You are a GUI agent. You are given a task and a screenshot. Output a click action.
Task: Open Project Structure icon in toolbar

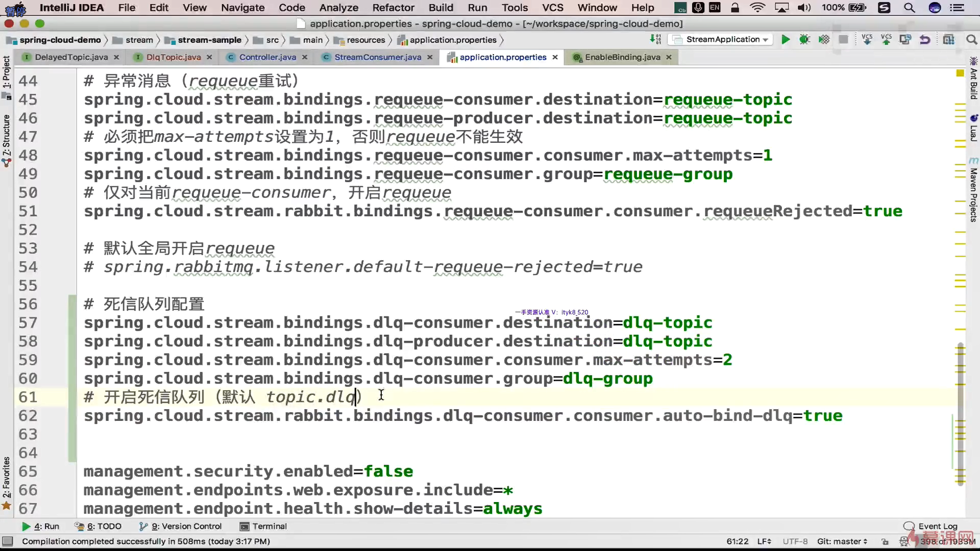948,40
